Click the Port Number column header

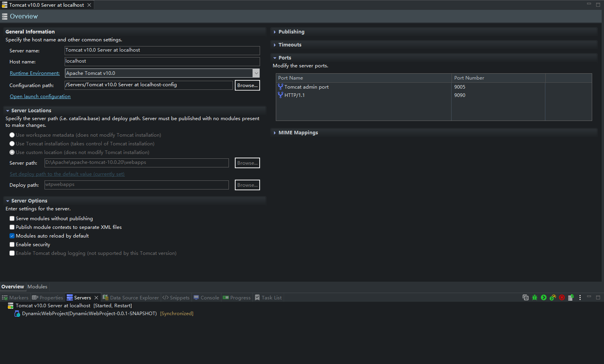(x=498, y=78)
